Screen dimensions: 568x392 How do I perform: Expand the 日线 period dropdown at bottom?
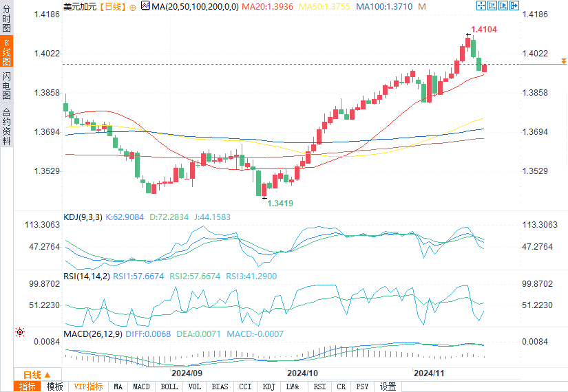[38, 375]
